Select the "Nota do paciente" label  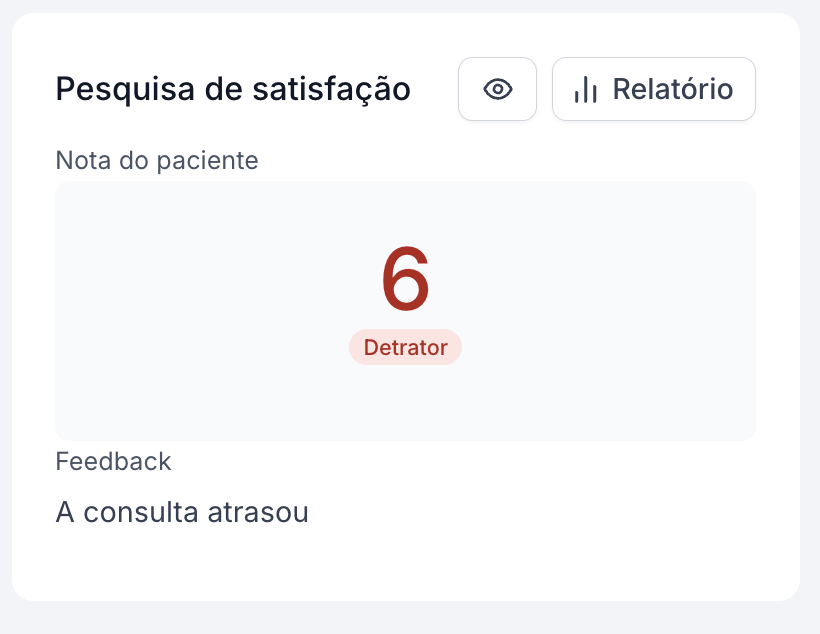[157, 160]
